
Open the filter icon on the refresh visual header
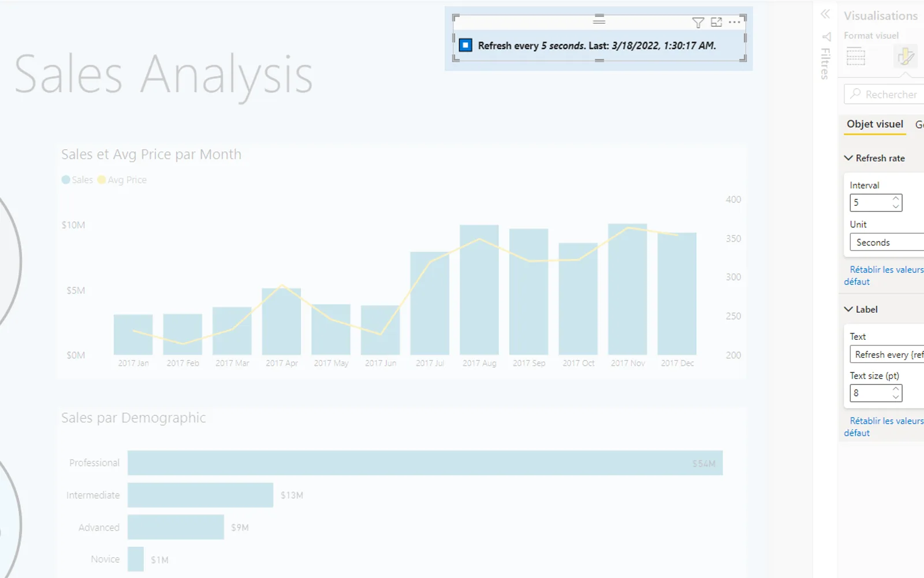tap(698, 23)
